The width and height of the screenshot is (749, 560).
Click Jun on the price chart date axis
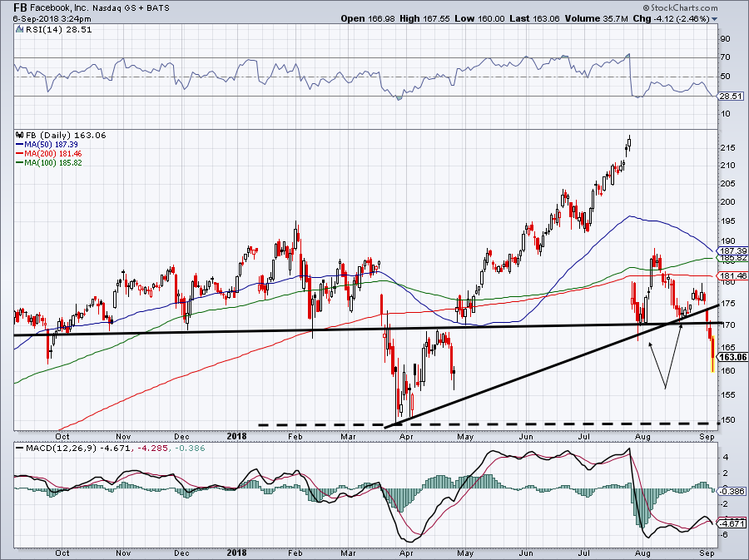coord(526,436)
